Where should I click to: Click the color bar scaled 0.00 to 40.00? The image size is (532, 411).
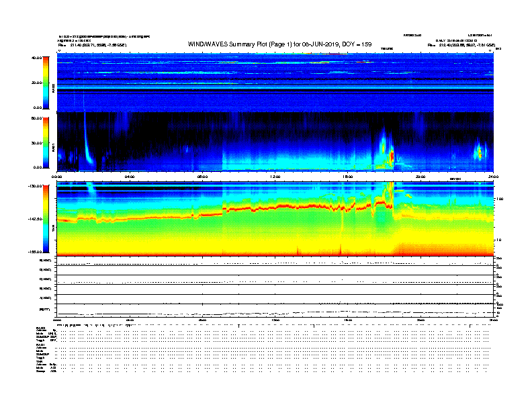(x=46, y=83)
